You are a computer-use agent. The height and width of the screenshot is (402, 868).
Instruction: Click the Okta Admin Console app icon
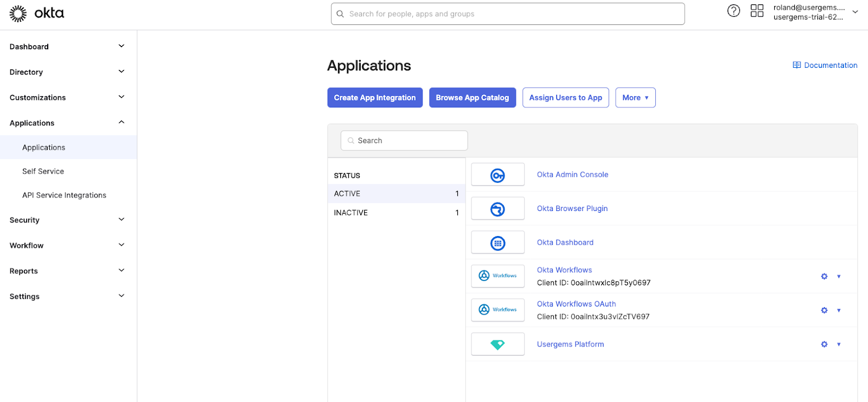tap(497, 175)
